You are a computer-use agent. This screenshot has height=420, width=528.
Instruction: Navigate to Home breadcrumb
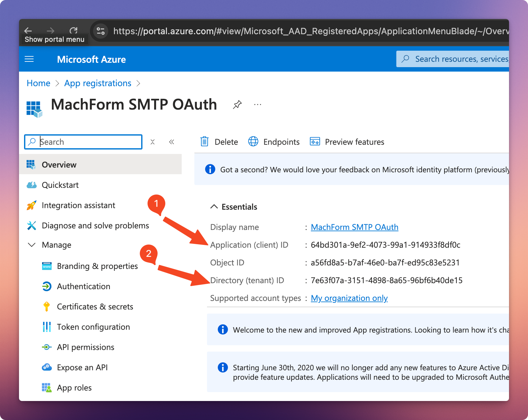coord(38,83)
